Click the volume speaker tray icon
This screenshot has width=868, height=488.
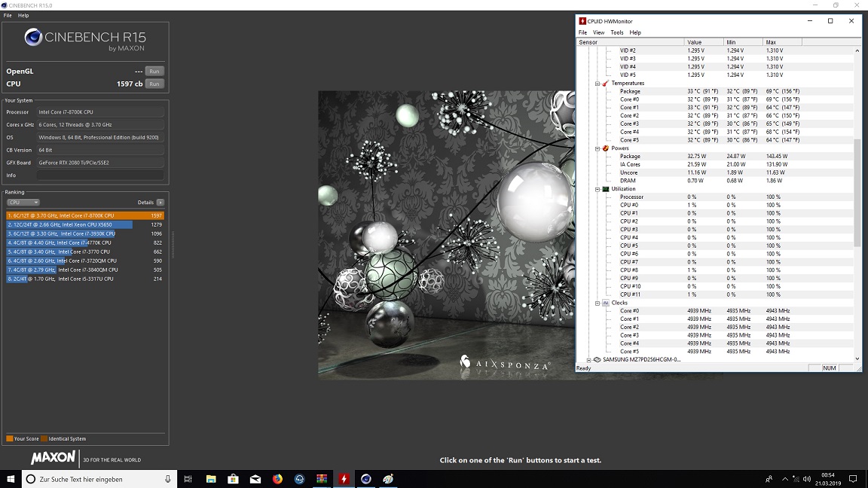(x=807, y=479)
